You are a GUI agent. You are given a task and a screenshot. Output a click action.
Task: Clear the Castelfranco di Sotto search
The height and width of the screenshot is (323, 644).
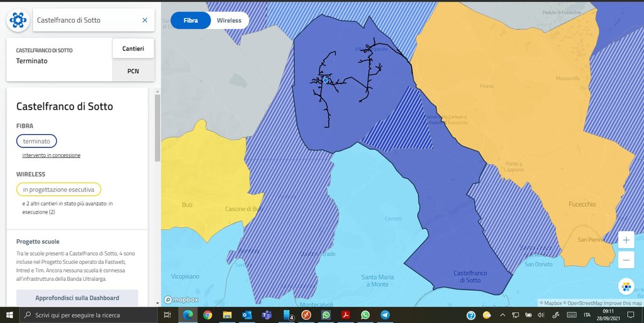[145, 20]
